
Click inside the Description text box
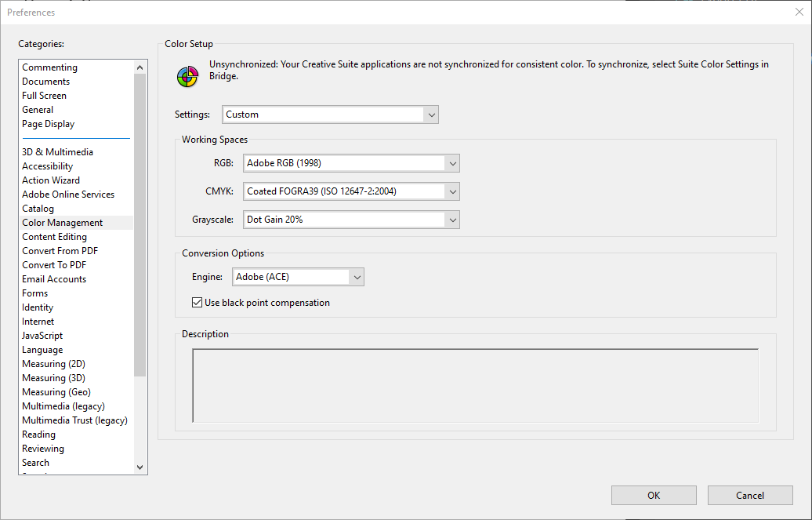(475, 386)
